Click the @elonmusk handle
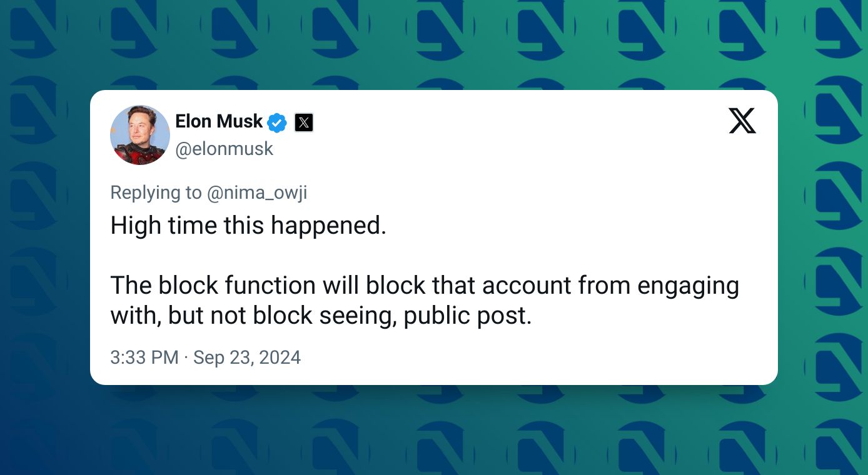This screenshot has height=475, width=868. tap(225, 149)
